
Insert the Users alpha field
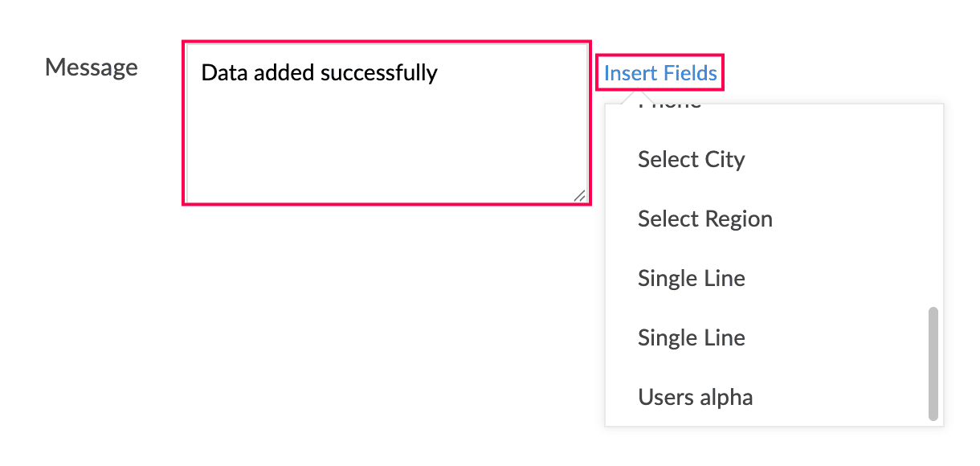point(774,397)
